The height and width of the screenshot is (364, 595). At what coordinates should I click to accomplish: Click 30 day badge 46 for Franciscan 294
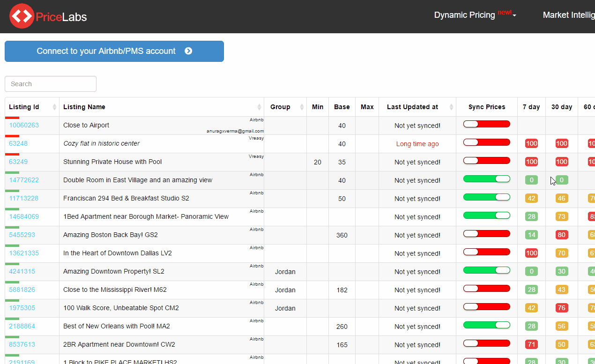pos(562,199)
